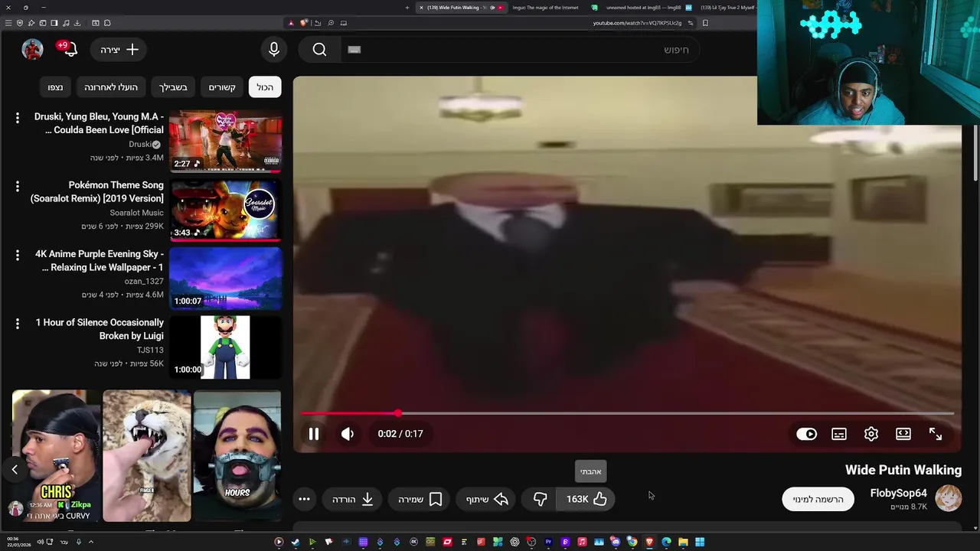Toggle subtitles in the video player
Screen dimensions: 980x551
tap(839, 434)
